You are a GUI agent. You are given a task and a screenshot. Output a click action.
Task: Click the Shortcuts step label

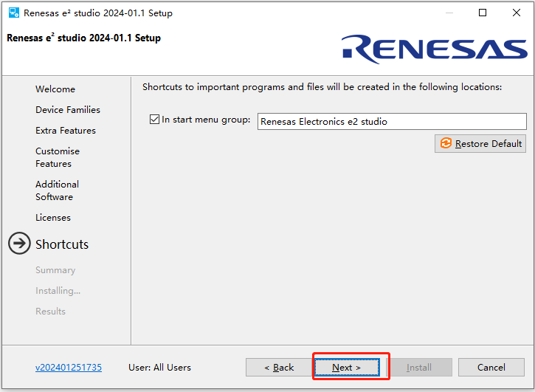62,244
